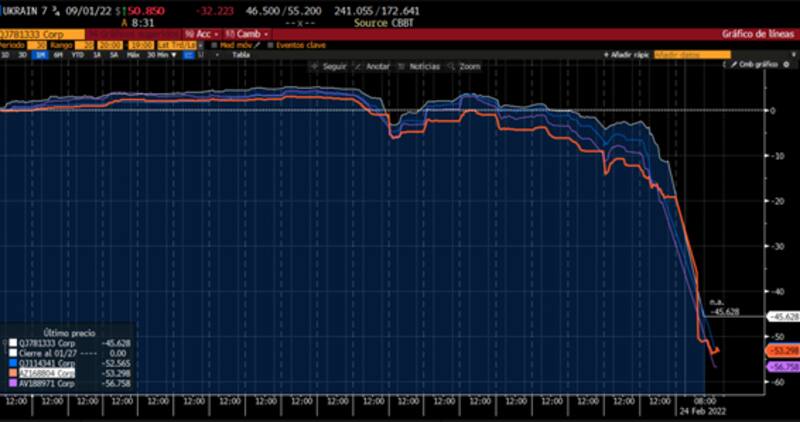
Task: Click the Med móv pencil icon
Action: click(255, 45)
